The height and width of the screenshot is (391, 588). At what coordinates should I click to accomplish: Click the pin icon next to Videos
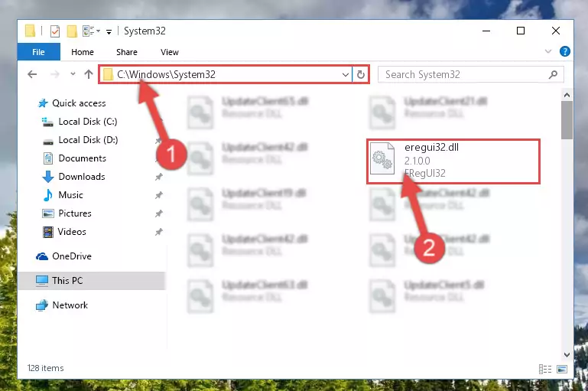[158, 232]
